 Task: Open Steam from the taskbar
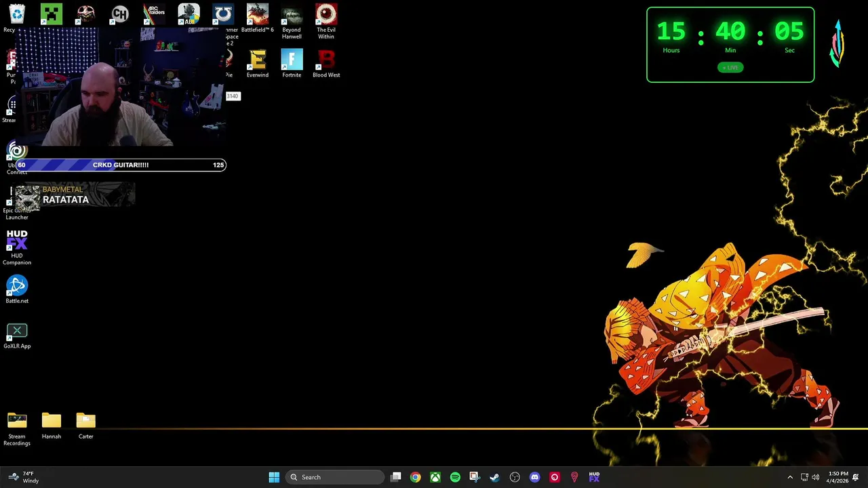[494, 477]
